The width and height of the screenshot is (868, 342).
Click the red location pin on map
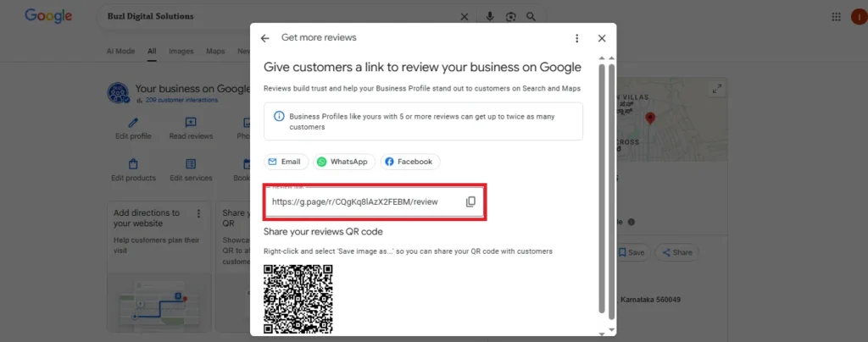coord(650,119)
